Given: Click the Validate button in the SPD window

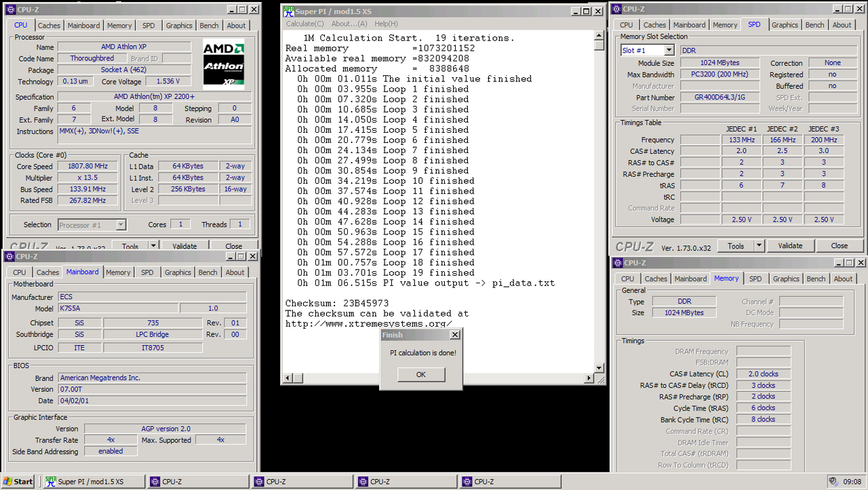Looking at the screenshot, I should point(790,246).
